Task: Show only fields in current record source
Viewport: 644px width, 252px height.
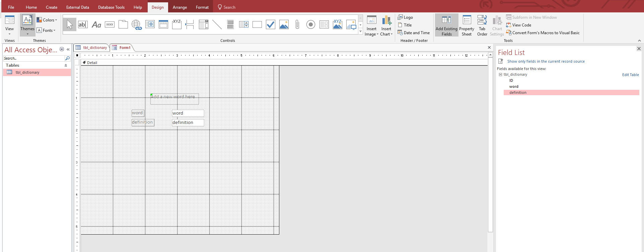Action: point(546,61)
